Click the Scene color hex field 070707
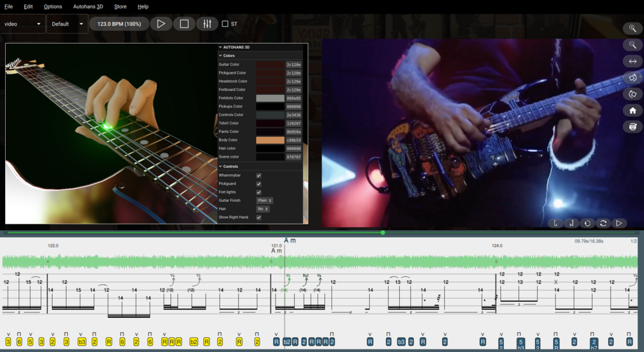Viewport: 644px width, 352px height. pyautogui.click(x=293, y=157)
